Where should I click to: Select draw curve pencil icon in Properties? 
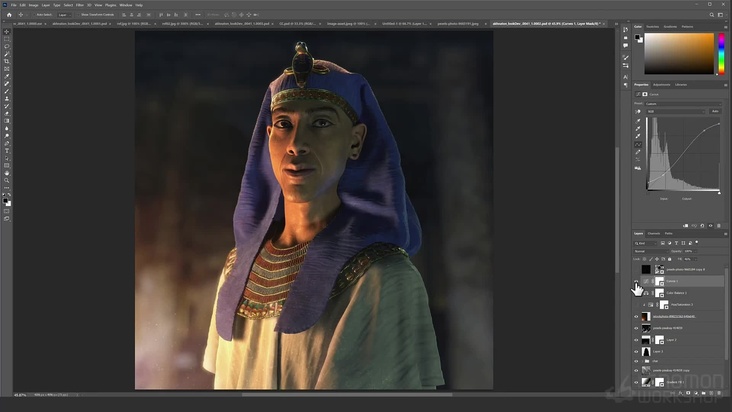(638, 152)
